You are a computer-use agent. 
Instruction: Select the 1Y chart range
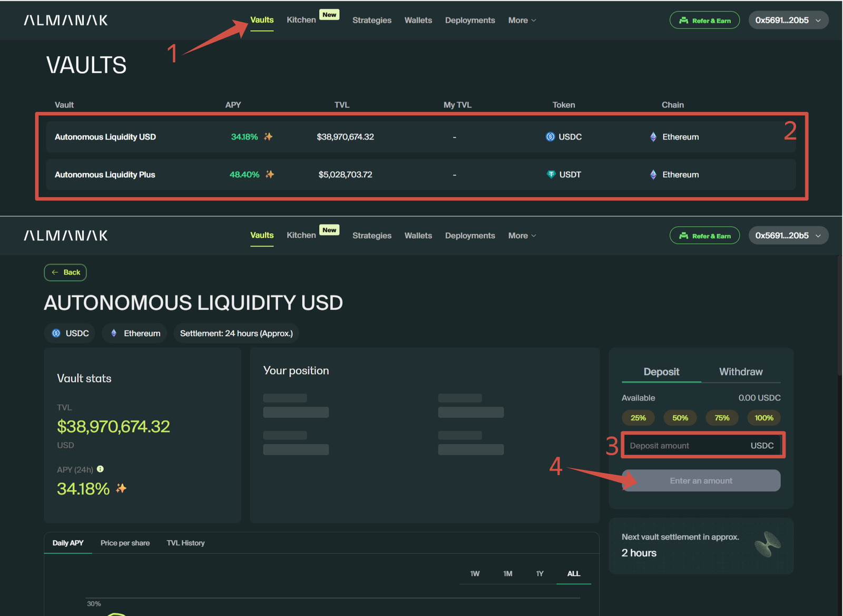pos(540,573)
